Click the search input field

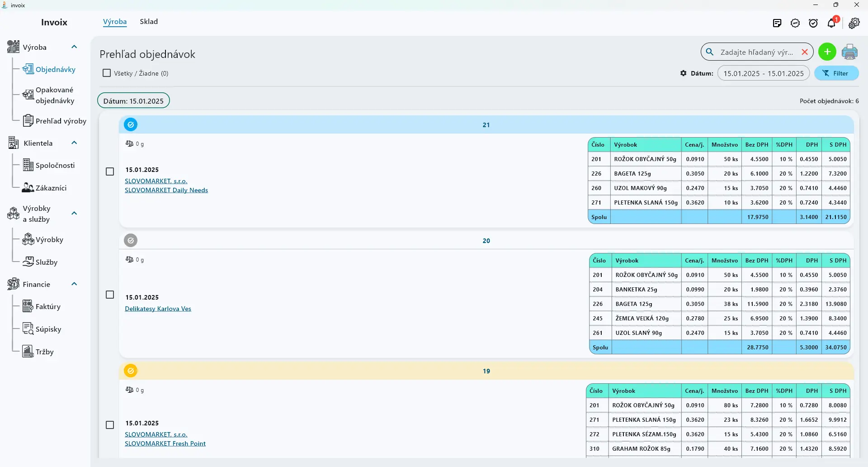[x=757, y=52]
